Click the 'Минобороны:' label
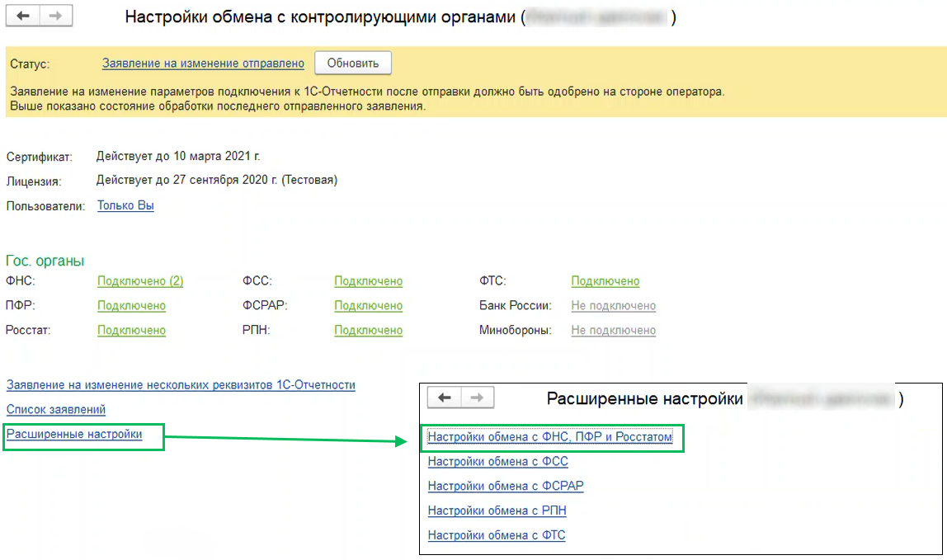The width and height of the screenshot is (947, 560). (516, 331)
